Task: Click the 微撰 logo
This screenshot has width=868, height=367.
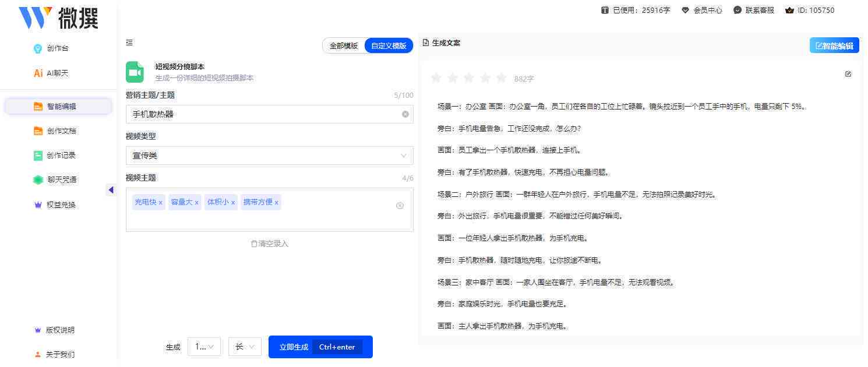Action: point(58,17)
